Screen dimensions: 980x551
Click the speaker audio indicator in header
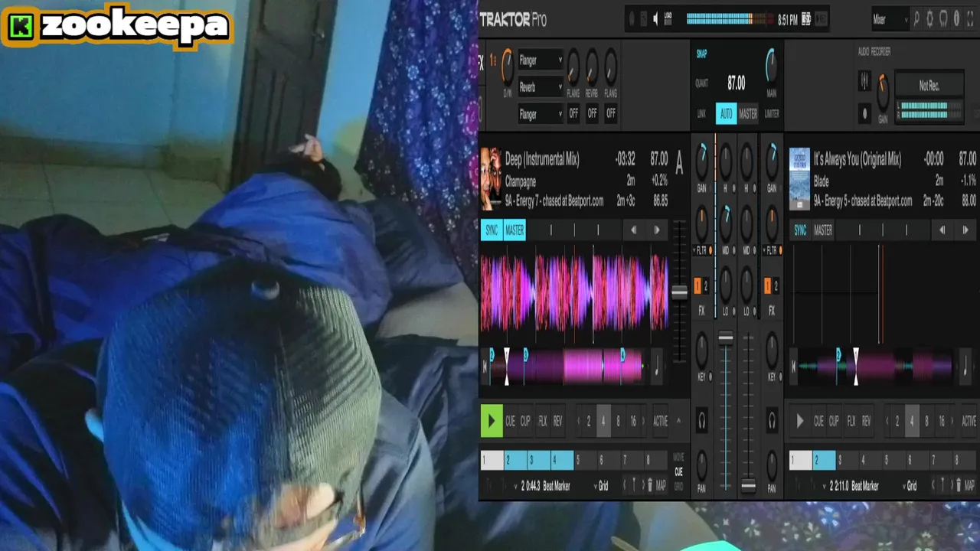point(655,19)
